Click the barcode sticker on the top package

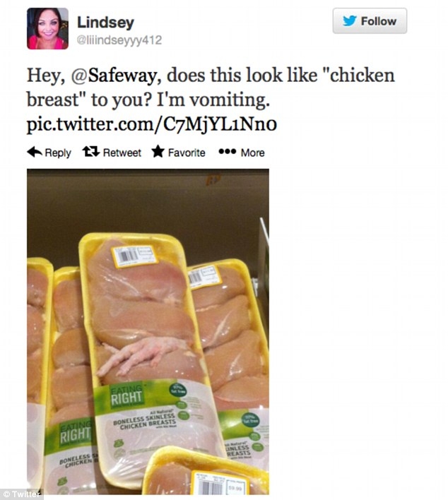tap(134, 256)
